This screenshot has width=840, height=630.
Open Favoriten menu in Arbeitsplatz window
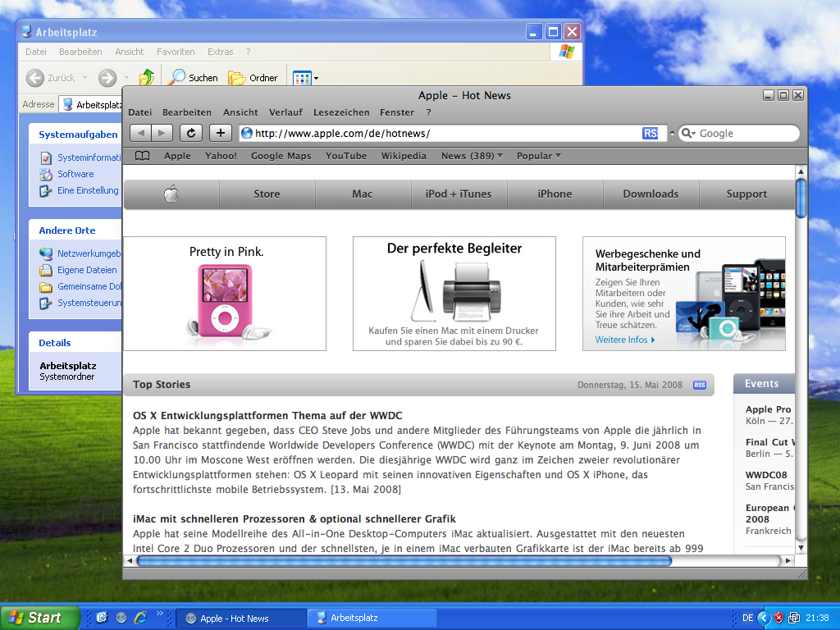[176, 52]
